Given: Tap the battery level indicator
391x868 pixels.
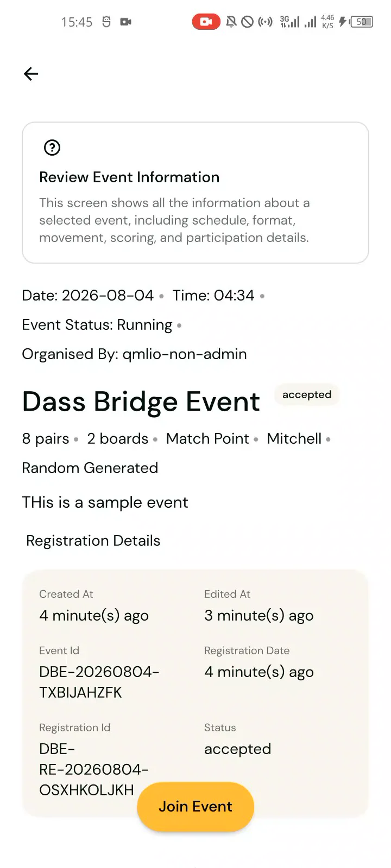Looking at the screenshot, I should click(362, 22).
